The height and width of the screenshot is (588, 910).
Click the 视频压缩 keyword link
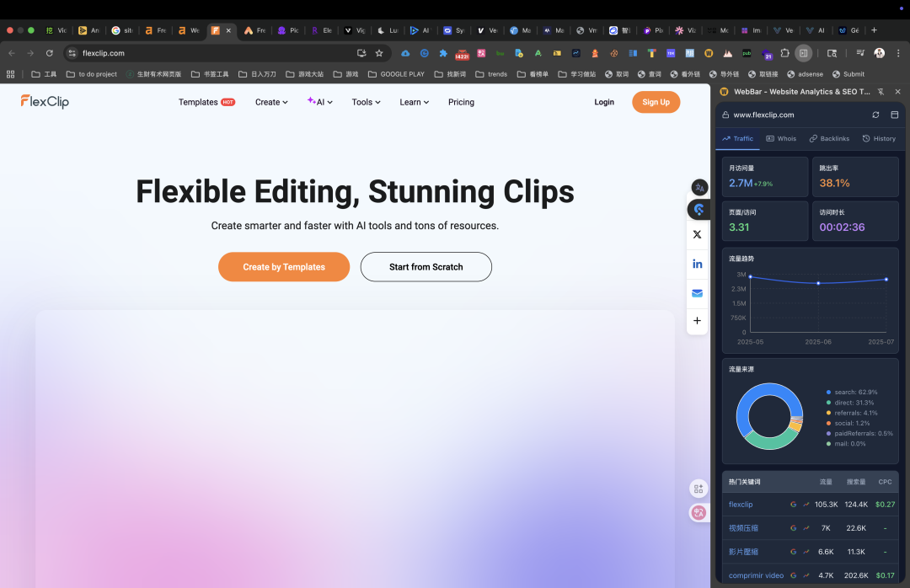coord(743,528)
